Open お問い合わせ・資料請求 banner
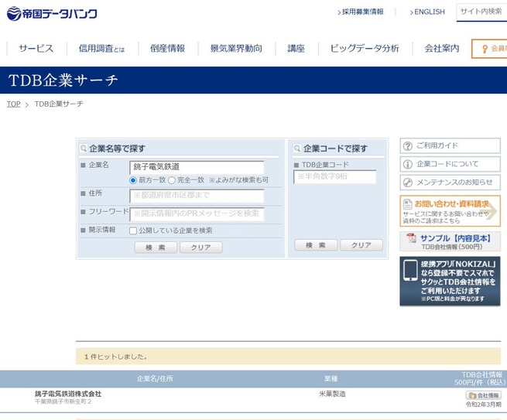This screenshot has height=420, width=507. click(450, 211)
